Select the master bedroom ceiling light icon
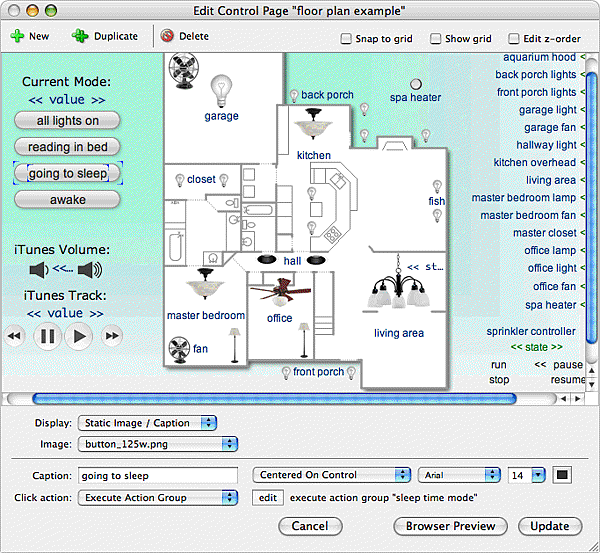 pyautogui.click(x=206, y=287)
